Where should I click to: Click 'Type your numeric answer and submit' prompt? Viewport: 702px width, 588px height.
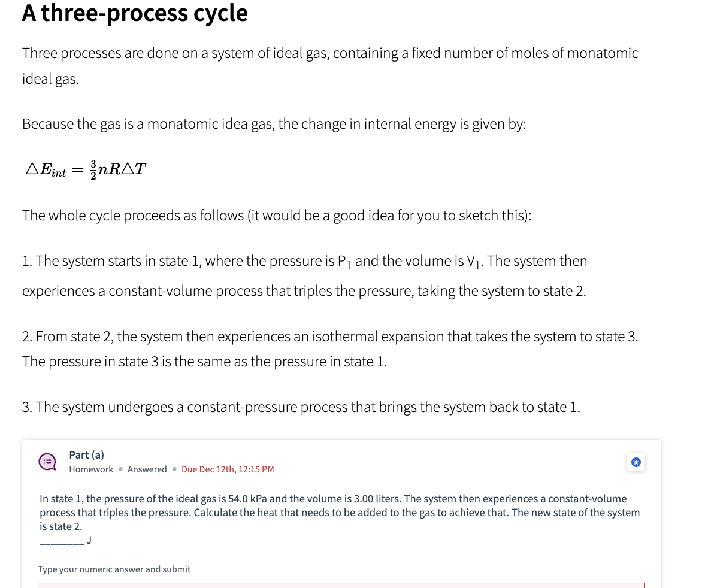click(x=114, y=569)
